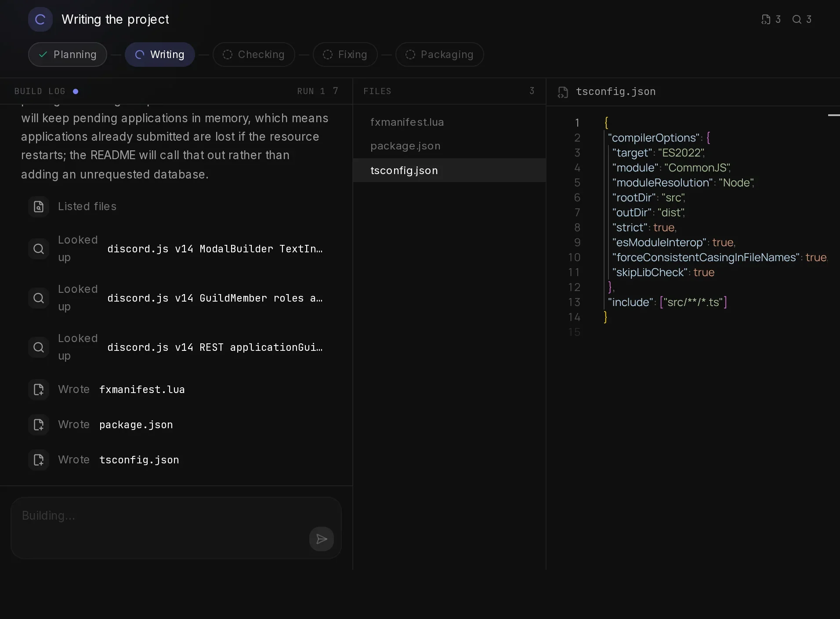Viewport: 840px width, 619px height.
Task: Open the files count icon in header
Action: (766, 19)
